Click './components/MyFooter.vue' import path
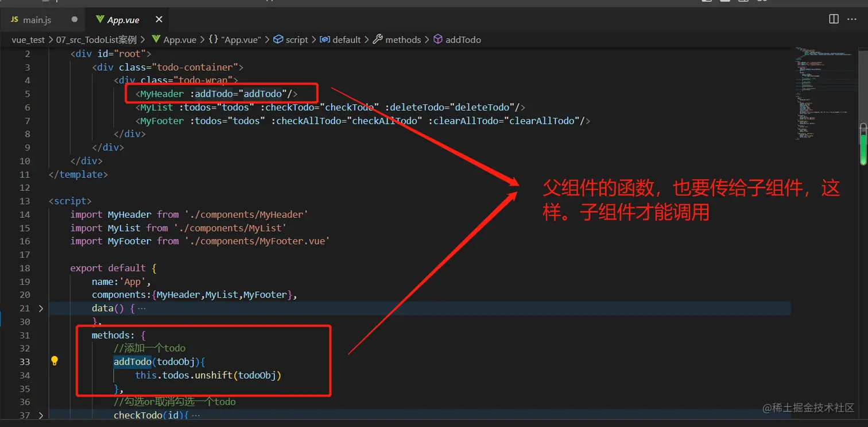 (x=257, y=241)
